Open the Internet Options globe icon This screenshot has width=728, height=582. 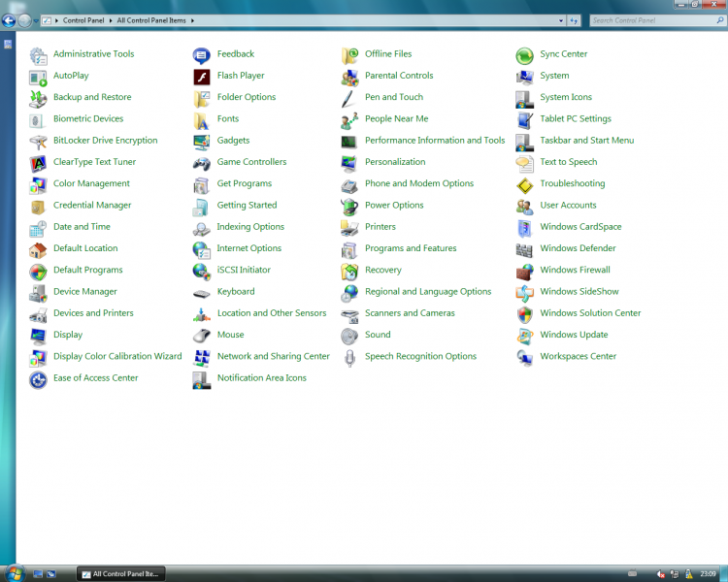tap(202, 249)
